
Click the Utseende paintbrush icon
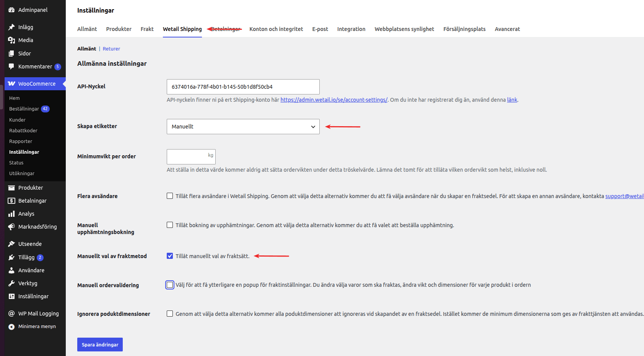point(11,244)
